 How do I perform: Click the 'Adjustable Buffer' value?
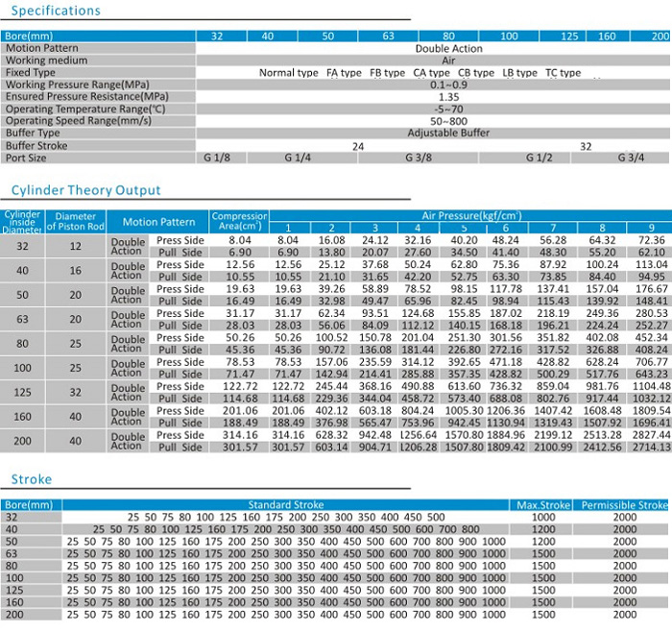(x=448, y=133)
